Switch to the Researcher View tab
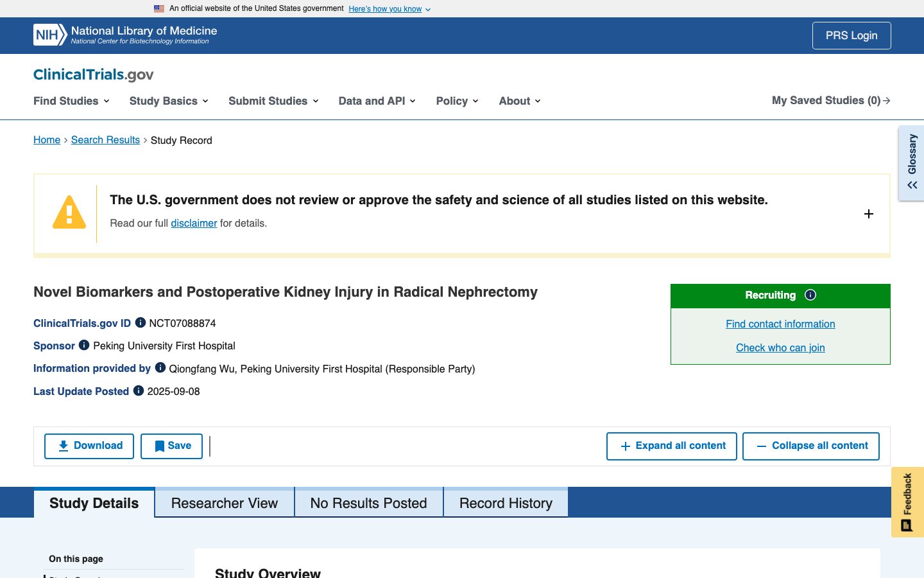 (x=225, y=503)
